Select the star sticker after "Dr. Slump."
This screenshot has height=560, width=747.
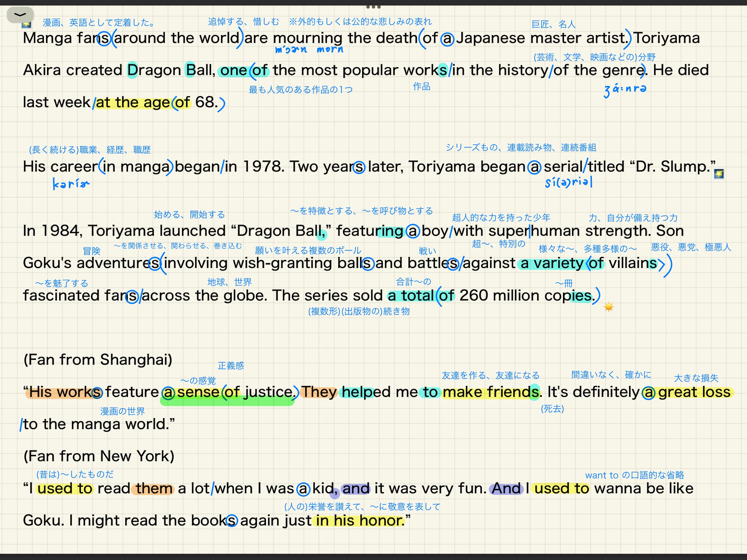point(719,174)
